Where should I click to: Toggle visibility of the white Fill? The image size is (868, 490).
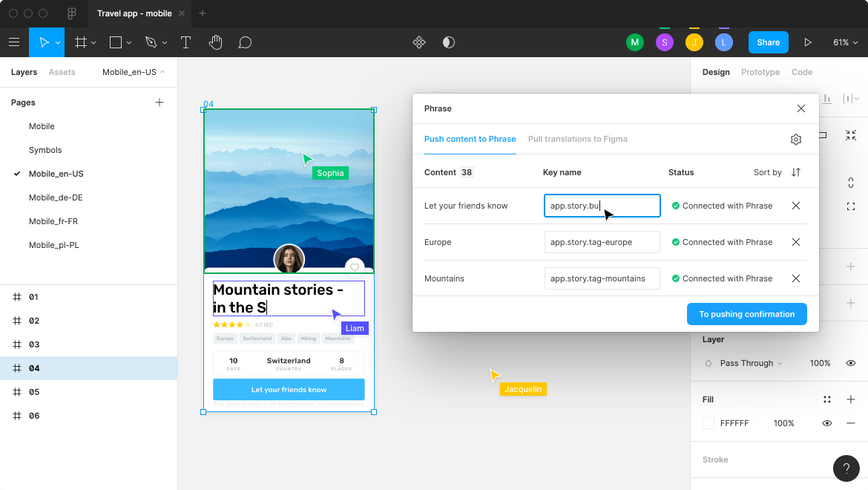tap(826, 422)
